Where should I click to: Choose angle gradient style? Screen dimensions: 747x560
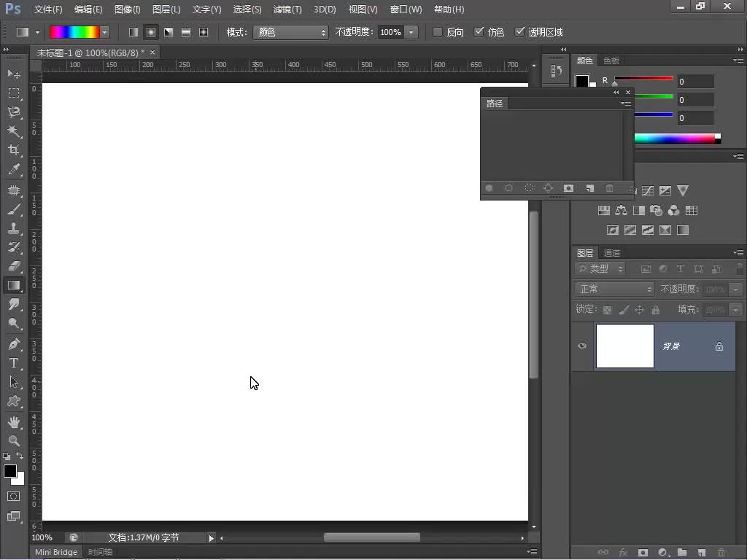pyautogui.click(x=169, y=32)
